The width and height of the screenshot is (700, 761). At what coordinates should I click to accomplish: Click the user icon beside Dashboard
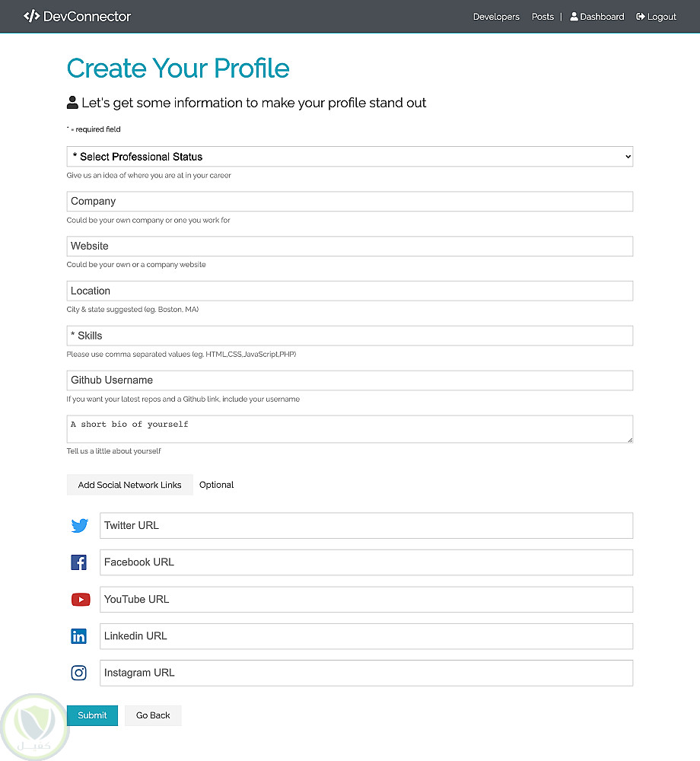(x=574, y=16)
